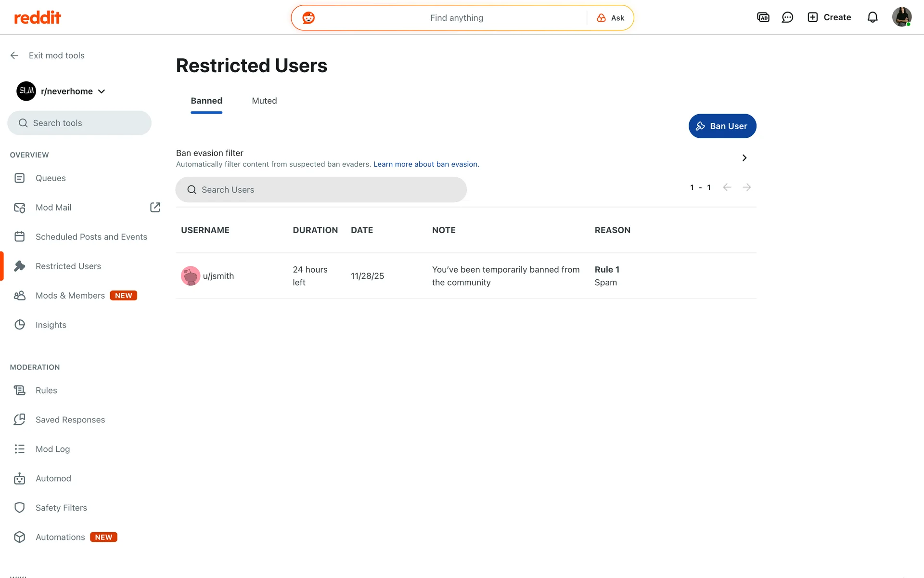Click the advertise AD icon
The height and width of the screenshot is (578, 924).
click(763, 17)
